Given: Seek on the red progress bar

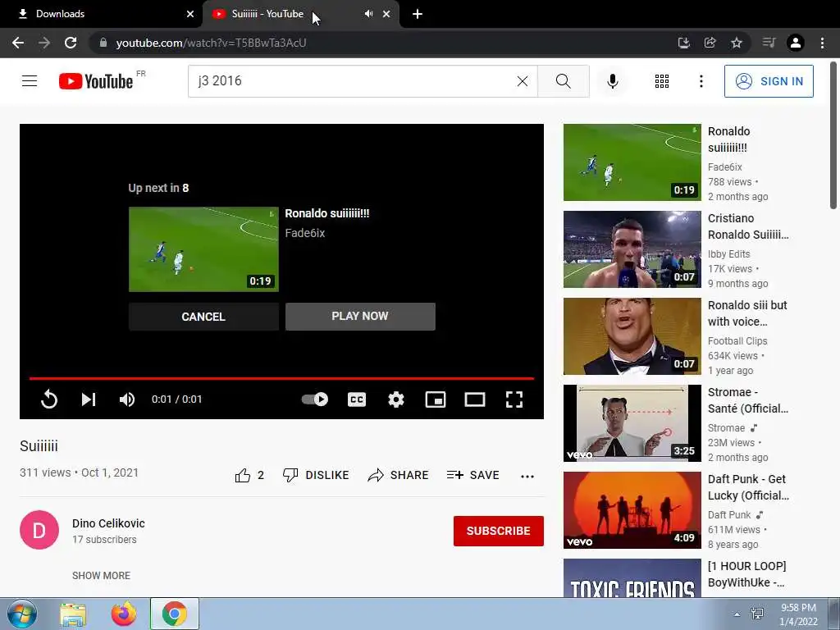Looking at the screenshot, I should click(x=282, y=378).
